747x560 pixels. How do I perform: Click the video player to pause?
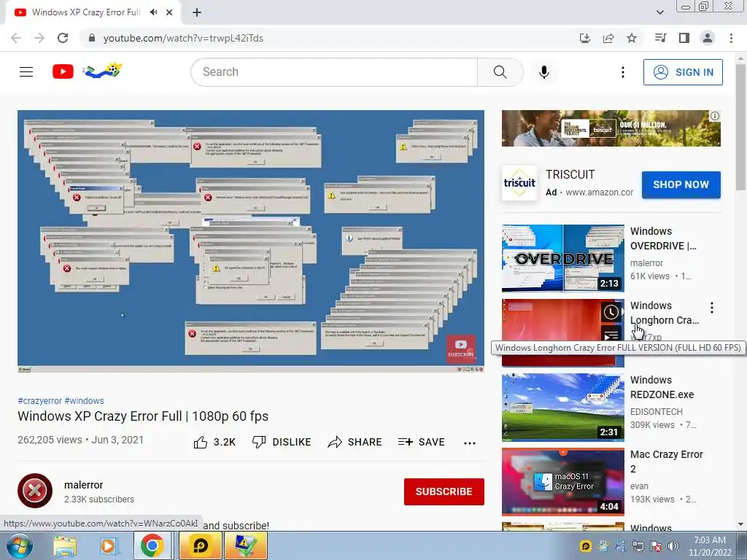coord(251,241)
